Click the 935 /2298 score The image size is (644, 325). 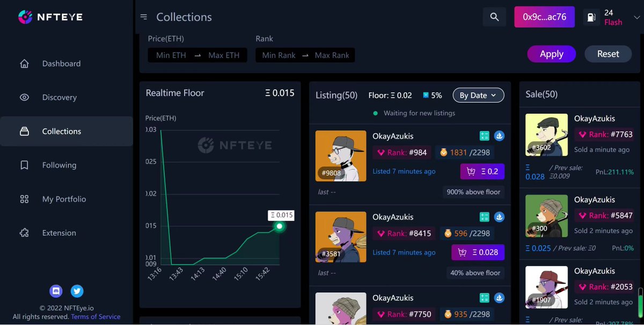coord(467,314)
